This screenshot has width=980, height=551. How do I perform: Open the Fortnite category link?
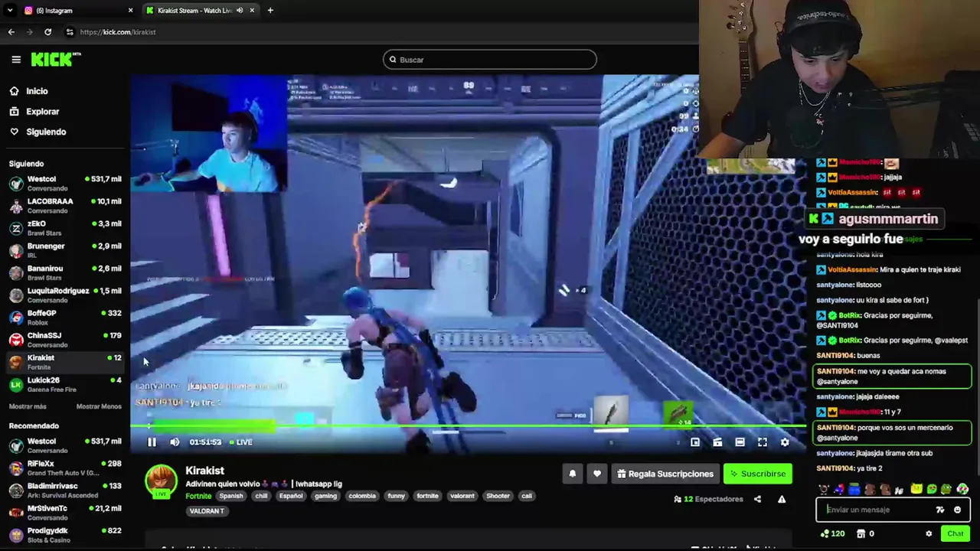tap(198, 496)
